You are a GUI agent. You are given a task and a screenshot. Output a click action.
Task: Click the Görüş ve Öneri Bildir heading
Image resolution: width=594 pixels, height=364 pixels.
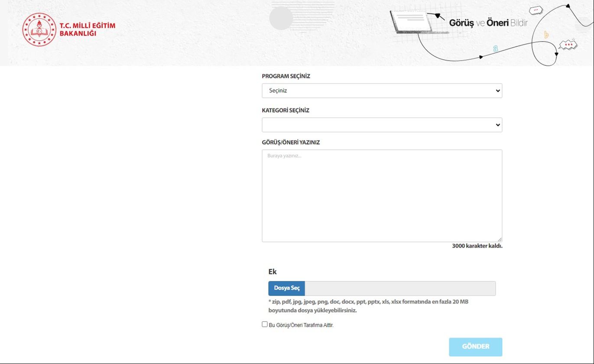488,23
